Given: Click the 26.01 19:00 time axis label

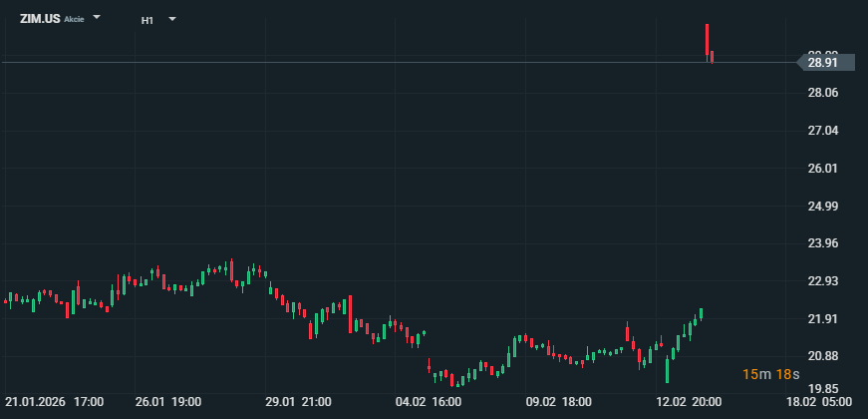Looking at the screenshot, I should [168, 402].
